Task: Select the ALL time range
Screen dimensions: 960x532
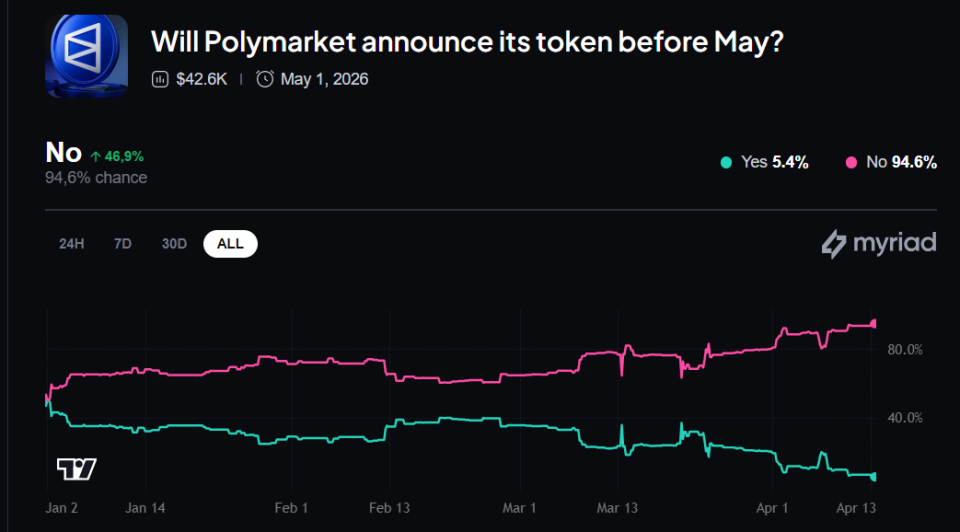Action: pyautogui.click(x=230, y=244)
